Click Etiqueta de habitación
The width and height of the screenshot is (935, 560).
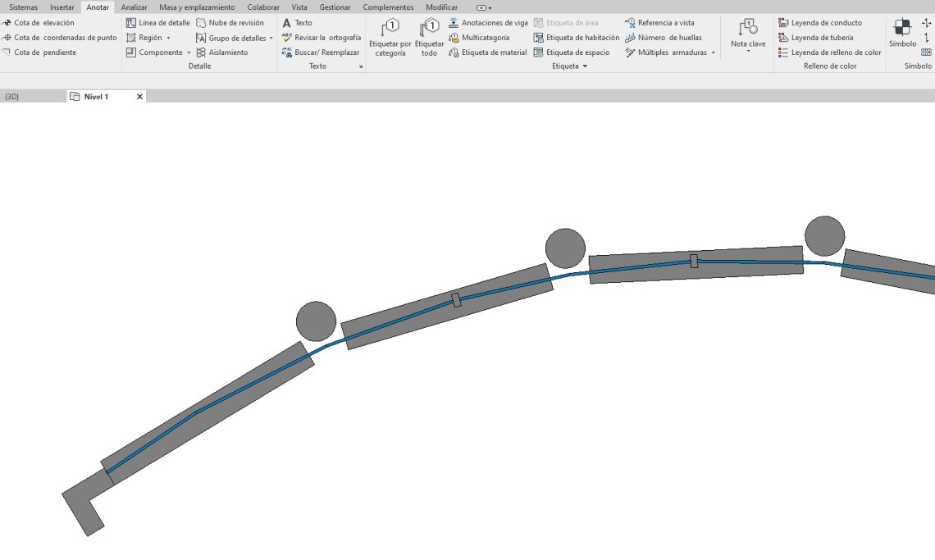point(577,38)
